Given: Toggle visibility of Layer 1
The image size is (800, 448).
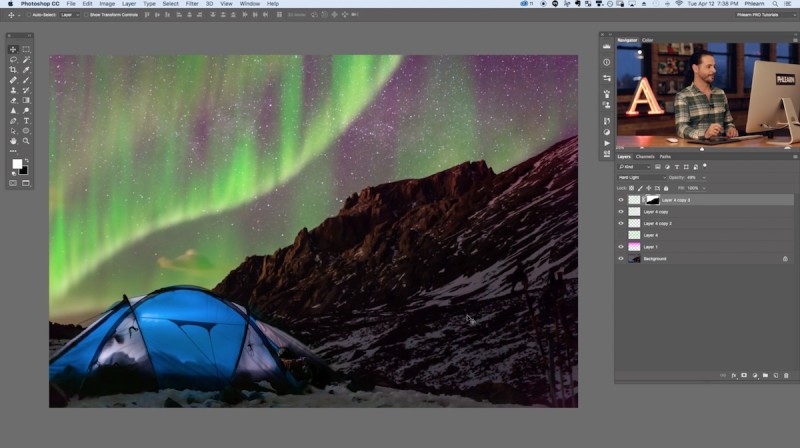Looking at the screenshot, I should click(x=621, y=246).
